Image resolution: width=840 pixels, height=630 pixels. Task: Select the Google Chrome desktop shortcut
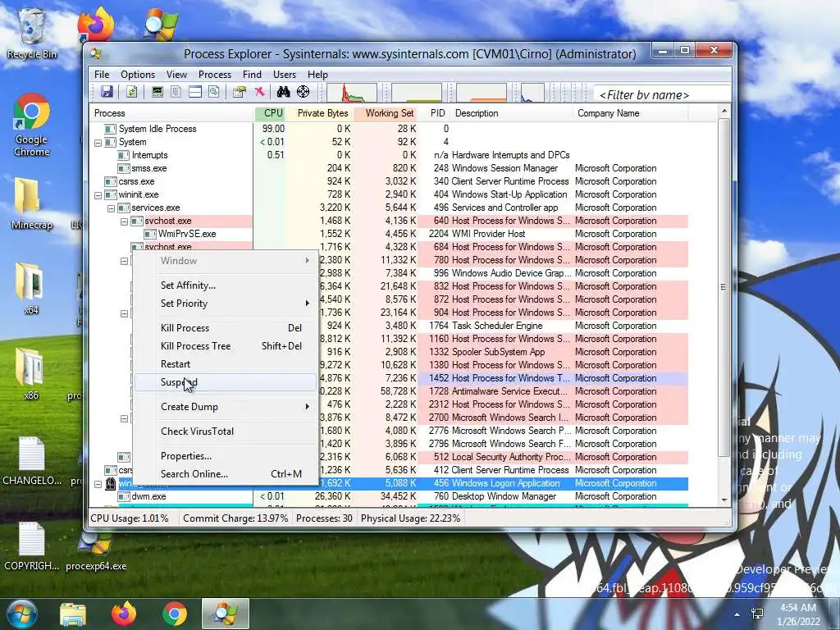(32, 126)
